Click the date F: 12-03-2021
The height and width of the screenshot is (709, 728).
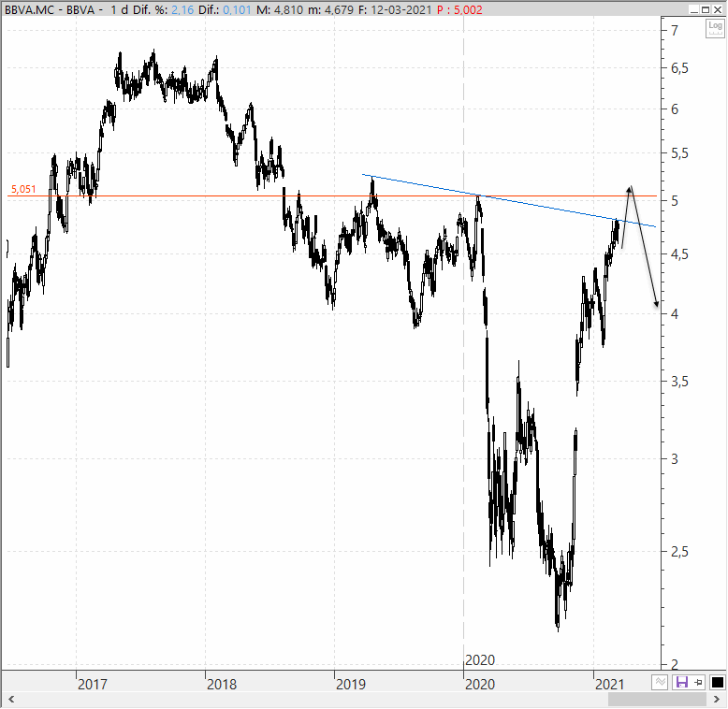395,9
